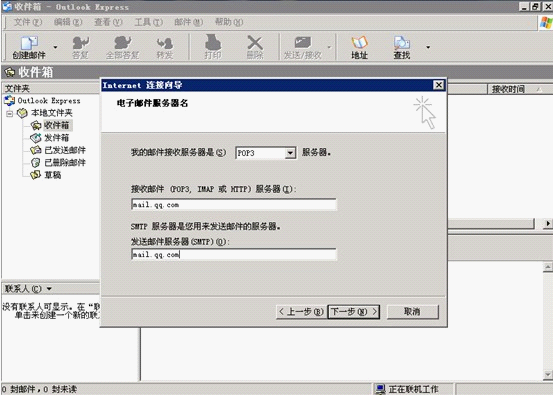
Task: Click the Forward (转发) toolbar icon
Action: tap(165, 47)
